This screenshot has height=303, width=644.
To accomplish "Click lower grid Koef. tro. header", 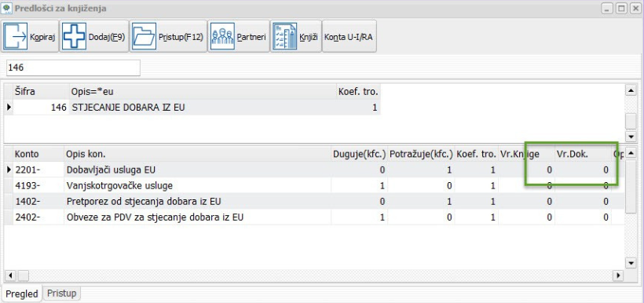I will pos(476,155).
